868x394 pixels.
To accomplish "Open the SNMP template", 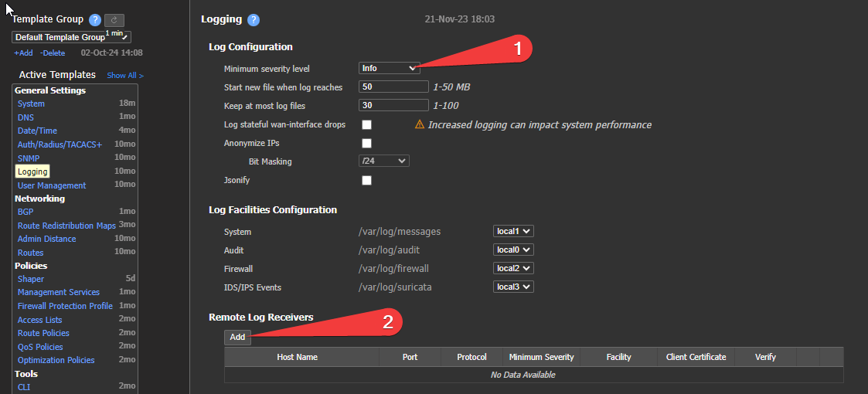I will [x=29, y=158].
